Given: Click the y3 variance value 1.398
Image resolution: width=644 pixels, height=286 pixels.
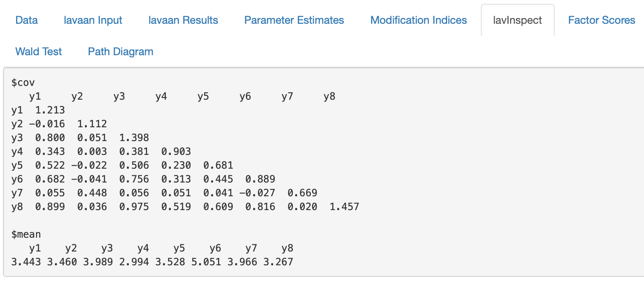Looking at the screenshot, I should tap(134, 138).
